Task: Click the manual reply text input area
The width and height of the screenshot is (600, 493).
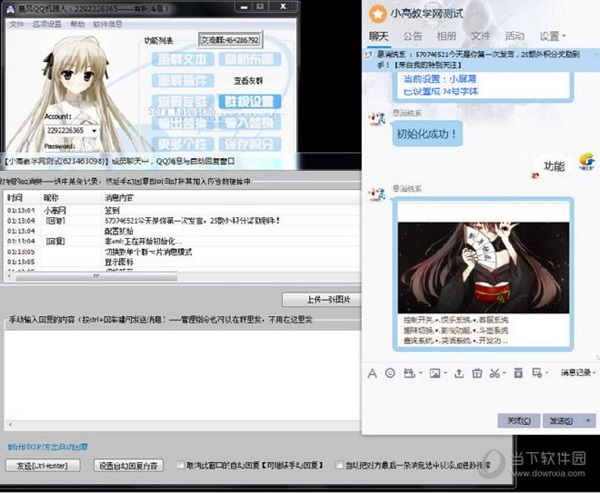Action: point(182,375)
